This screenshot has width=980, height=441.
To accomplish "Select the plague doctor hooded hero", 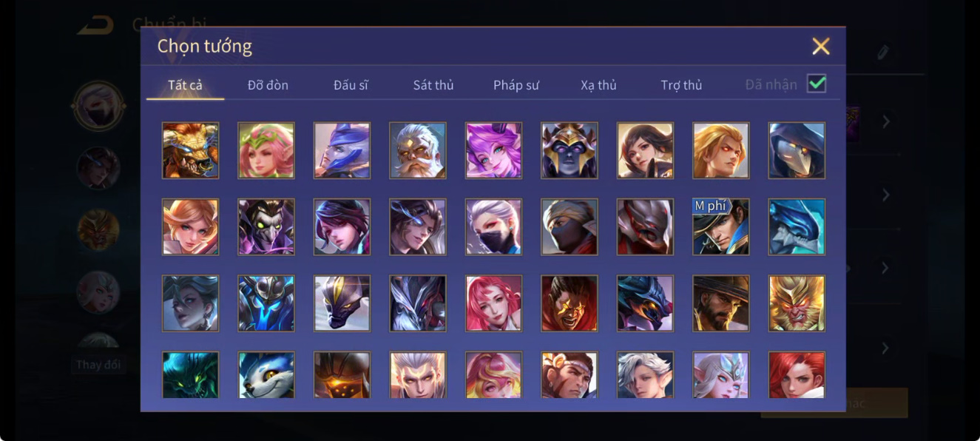I will click(797, 150).
